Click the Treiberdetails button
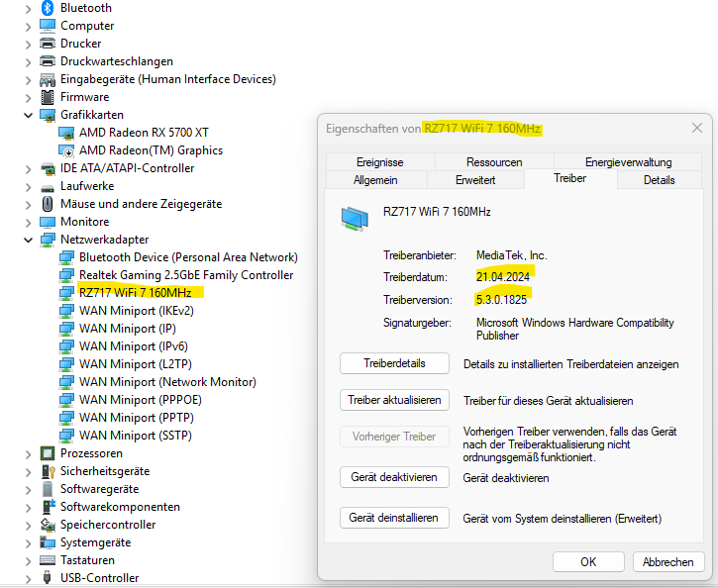The height and width of the screenshot is (588, 718). click(x=394, y=363)
